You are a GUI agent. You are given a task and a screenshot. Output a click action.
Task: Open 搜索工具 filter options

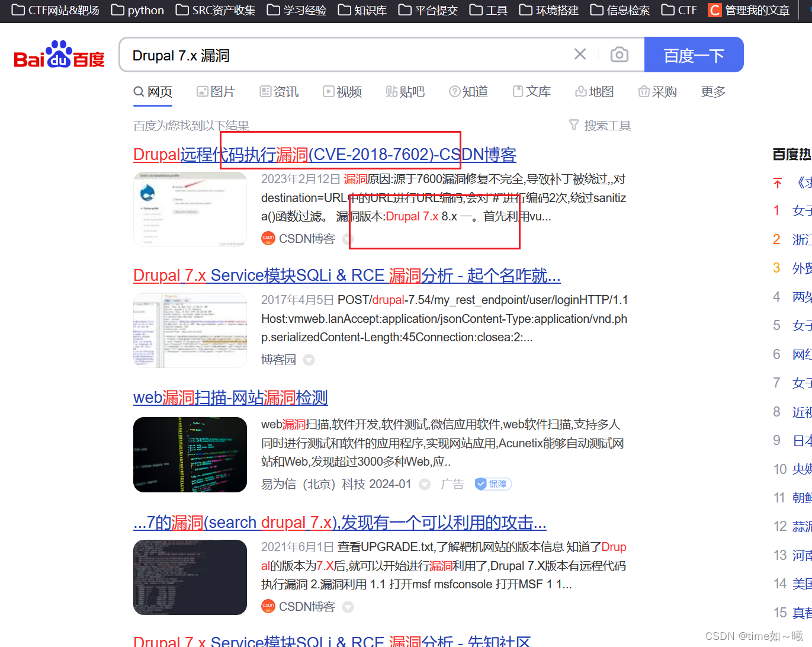600,126
